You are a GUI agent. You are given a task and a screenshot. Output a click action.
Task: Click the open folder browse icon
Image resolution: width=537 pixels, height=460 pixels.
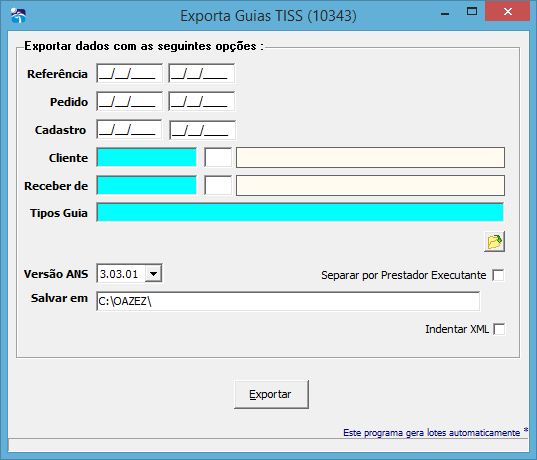(494, 241)
